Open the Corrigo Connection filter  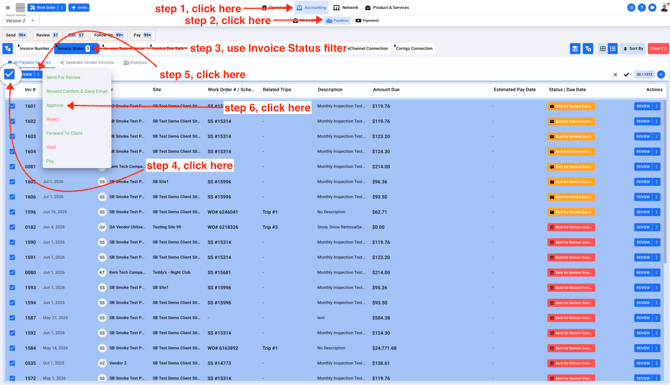[x=414, y=49]
